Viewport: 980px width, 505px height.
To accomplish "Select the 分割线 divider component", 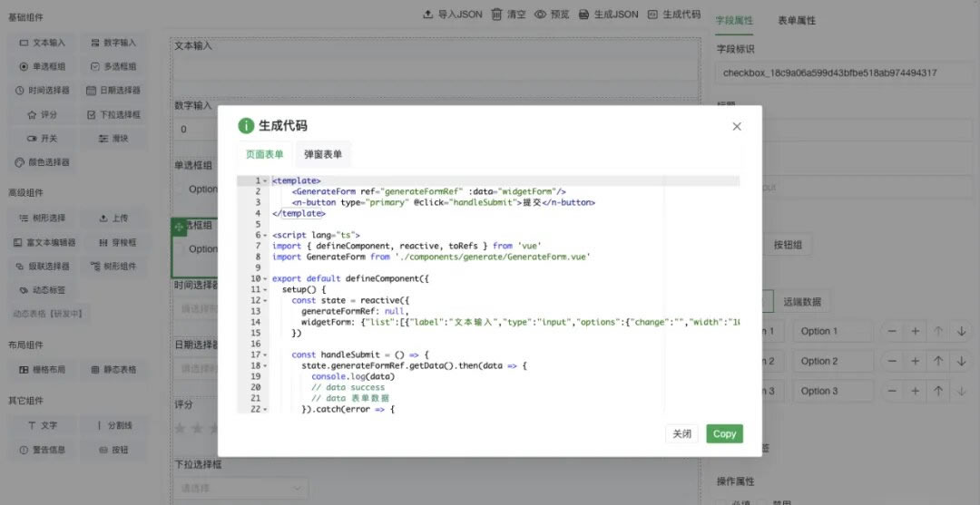I will [x=113, y=426].
